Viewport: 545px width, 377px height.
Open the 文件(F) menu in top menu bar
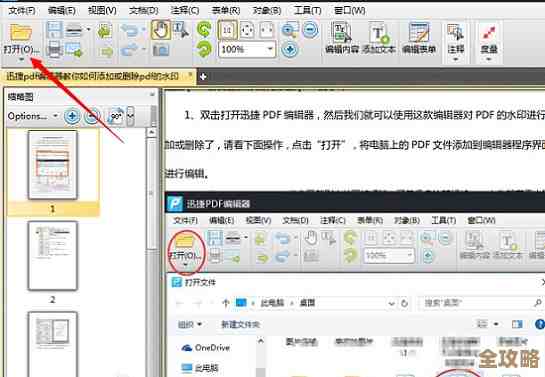tap(22, 11)
